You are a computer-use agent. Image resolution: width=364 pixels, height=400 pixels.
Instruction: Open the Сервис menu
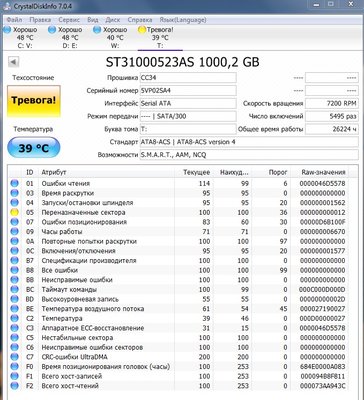coord(69,20)
